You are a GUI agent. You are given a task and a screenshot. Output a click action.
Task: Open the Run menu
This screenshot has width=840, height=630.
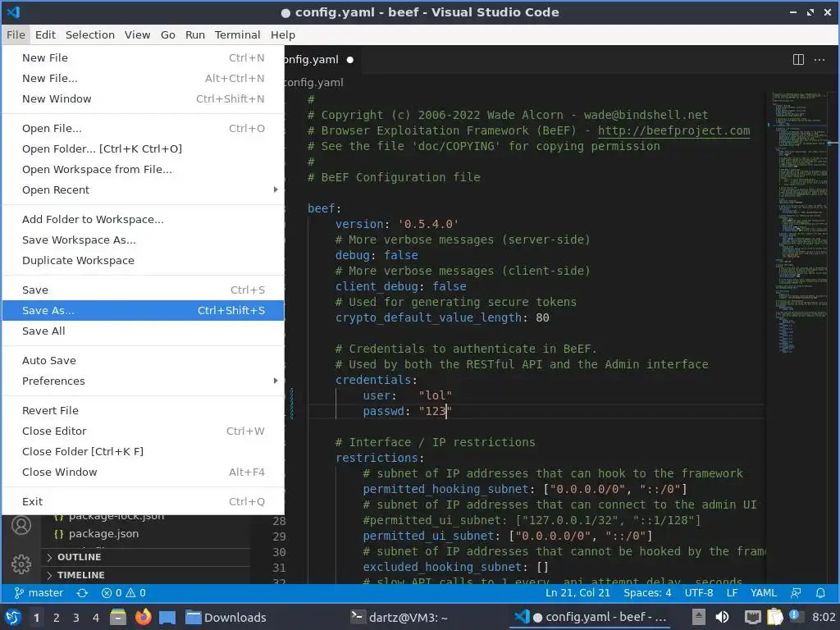(x=195, y=34)
